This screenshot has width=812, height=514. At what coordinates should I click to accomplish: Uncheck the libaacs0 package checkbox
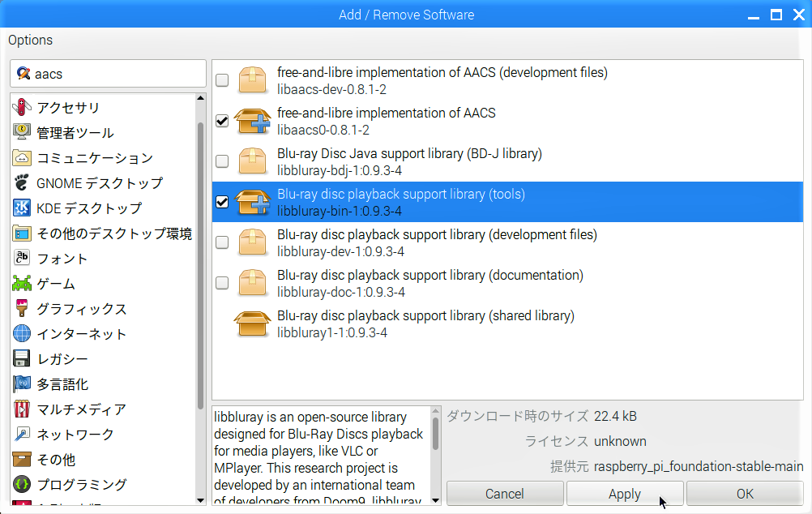click(x=222, y=121)
